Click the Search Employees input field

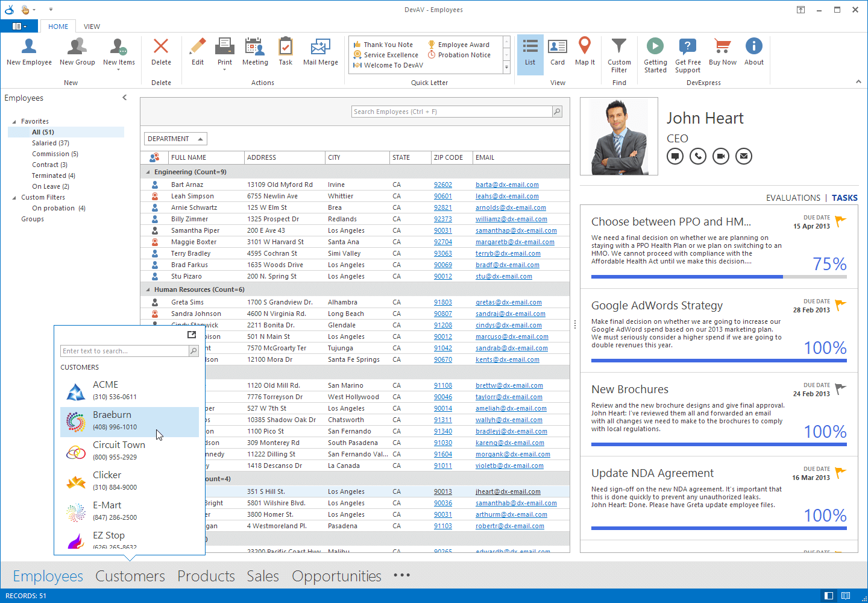tap(451, 112)
